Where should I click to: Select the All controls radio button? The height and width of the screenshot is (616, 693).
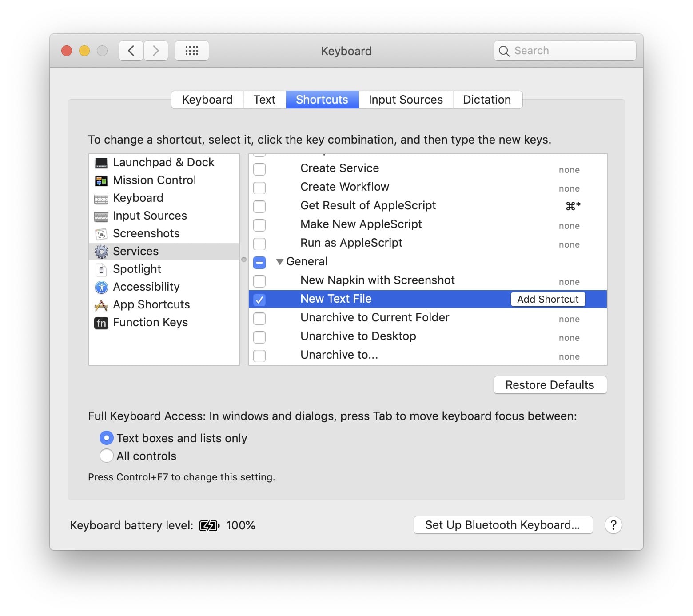[106, 456]
